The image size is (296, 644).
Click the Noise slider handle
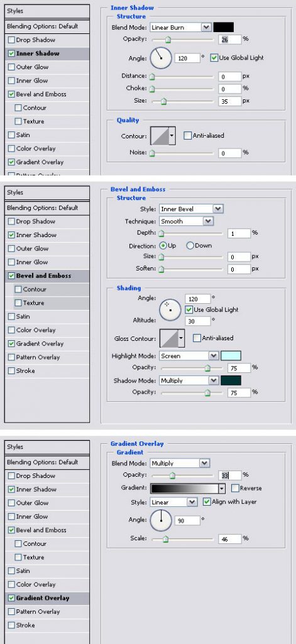[152, 153]
